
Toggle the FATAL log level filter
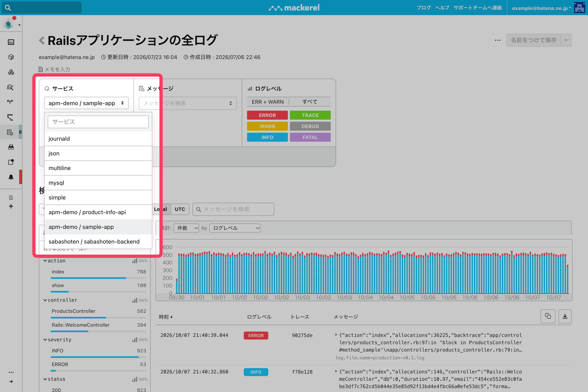coord(310,137)
